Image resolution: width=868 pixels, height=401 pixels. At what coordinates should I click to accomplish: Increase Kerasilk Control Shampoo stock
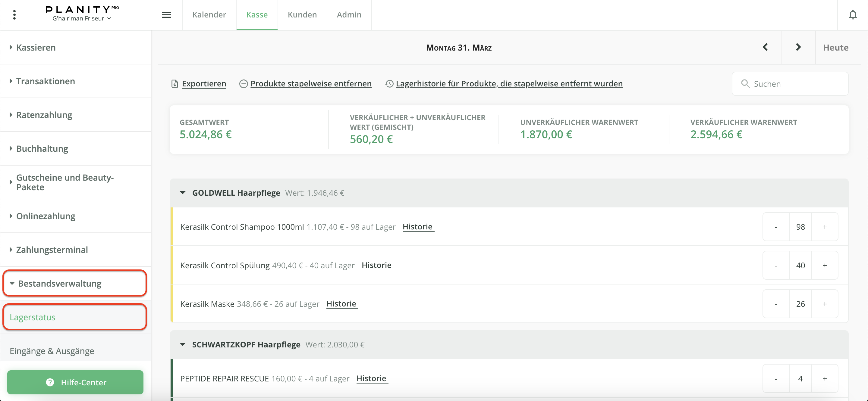coord(825,227)
